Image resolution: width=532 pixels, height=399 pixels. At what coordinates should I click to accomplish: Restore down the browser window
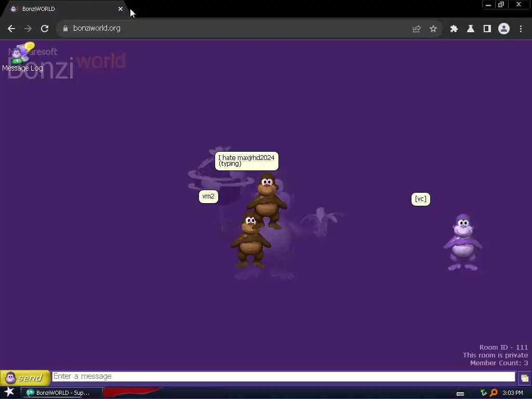click(x=501, y=5)
